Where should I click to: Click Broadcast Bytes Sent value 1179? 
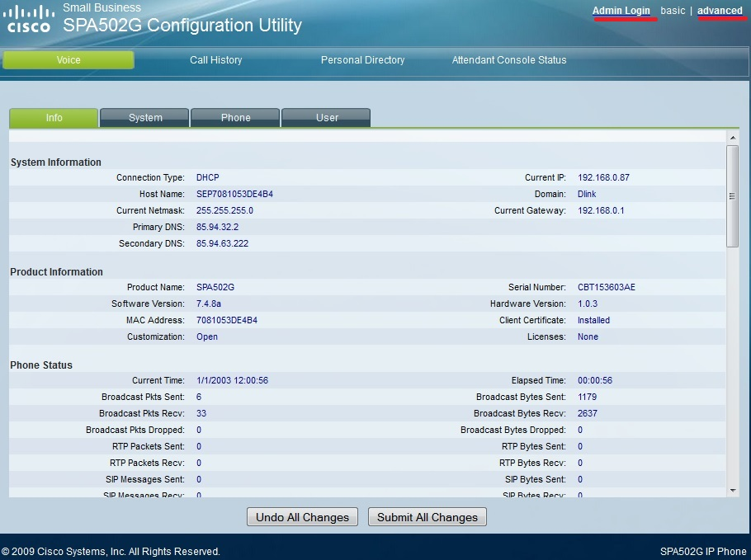[588, 397]
